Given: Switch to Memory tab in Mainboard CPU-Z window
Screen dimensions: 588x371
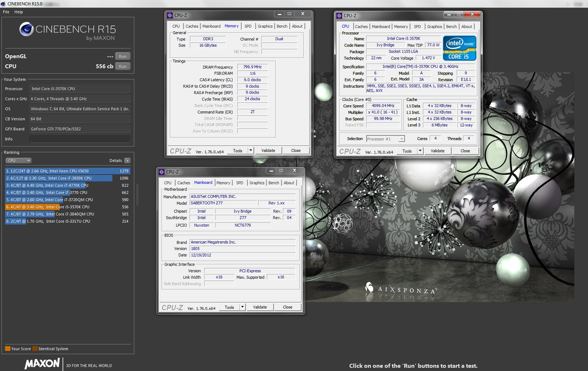Looking at the screenshot, I should coord(223,183).
